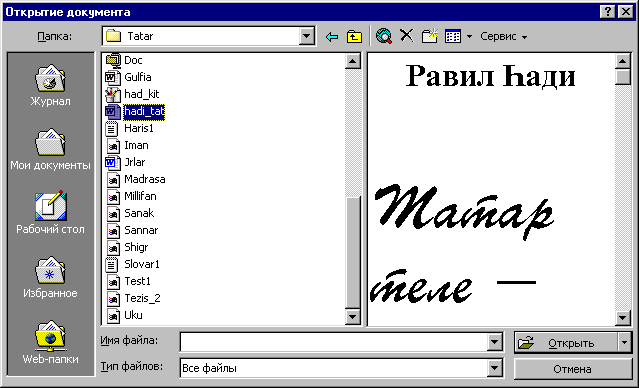Open the Избранное favorites location

pyautogui.click(x=50, y=277)
